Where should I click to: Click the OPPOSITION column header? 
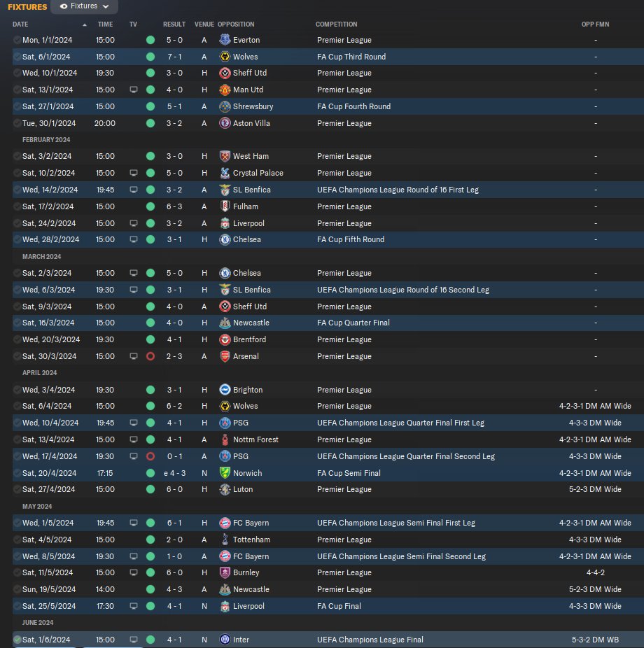tap(236, 24)
